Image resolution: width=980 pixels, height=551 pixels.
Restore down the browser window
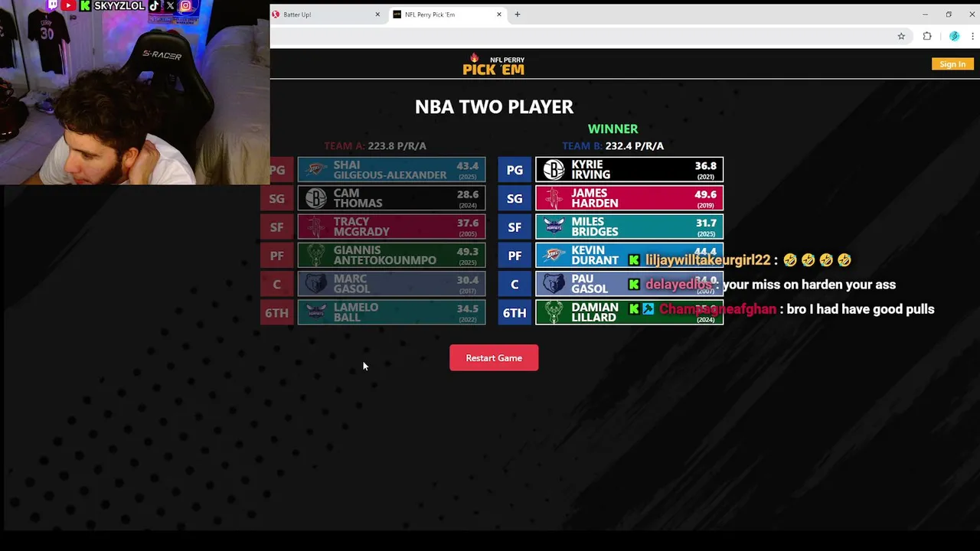[x=949, y=15]
